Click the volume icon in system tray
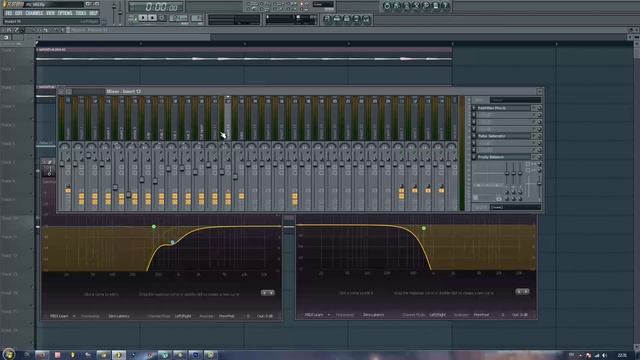Screen dimensions: 640x360 point(604,355)
